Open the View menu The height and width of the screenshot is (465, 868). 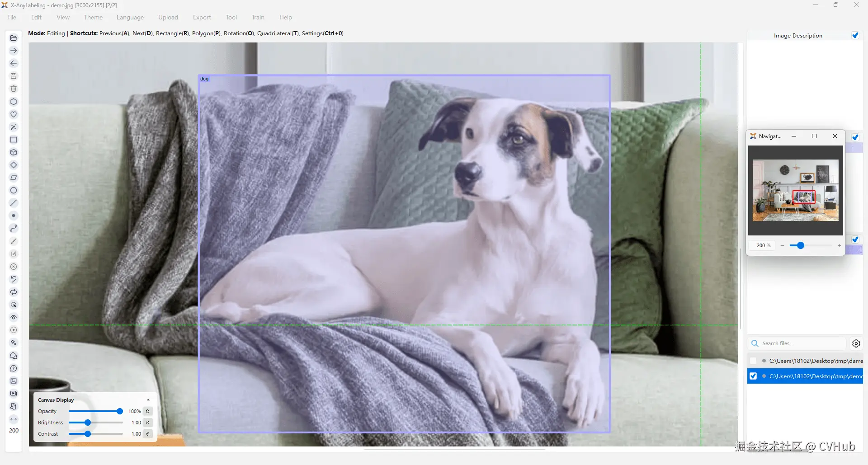click(63, 17)
